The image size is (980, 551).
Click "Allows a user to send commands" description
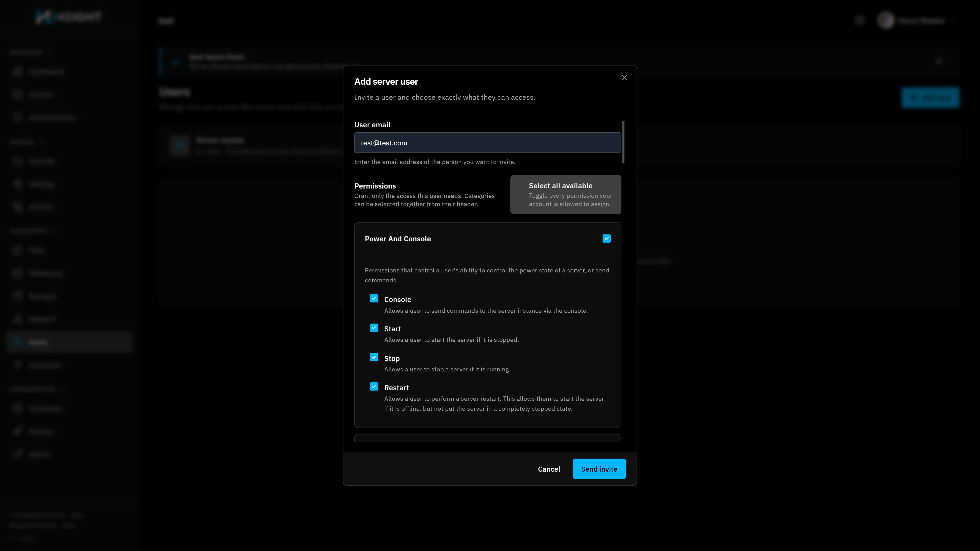pos(486,311)
